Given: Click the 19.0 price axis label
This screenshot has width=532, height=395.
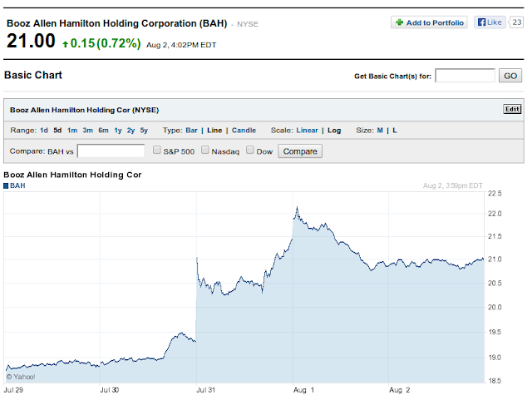Looking at the screenshot, I should [x=495, y=358].
